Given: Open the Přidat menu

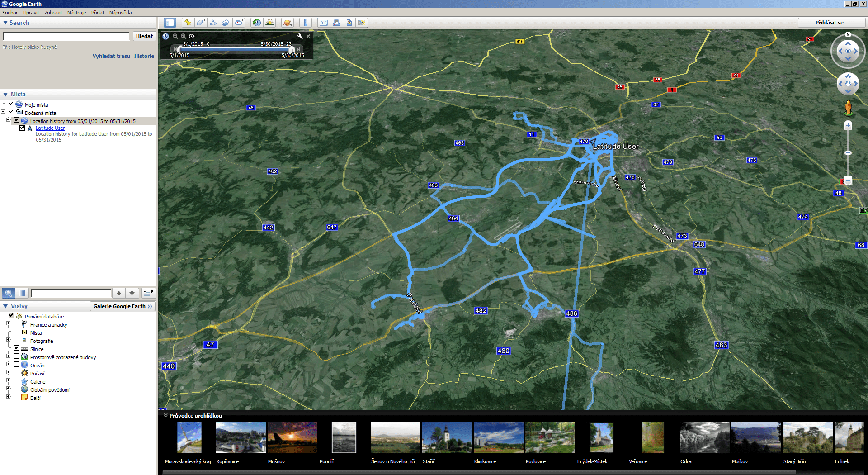Looking at the screenshot, I should click(98, 13).
